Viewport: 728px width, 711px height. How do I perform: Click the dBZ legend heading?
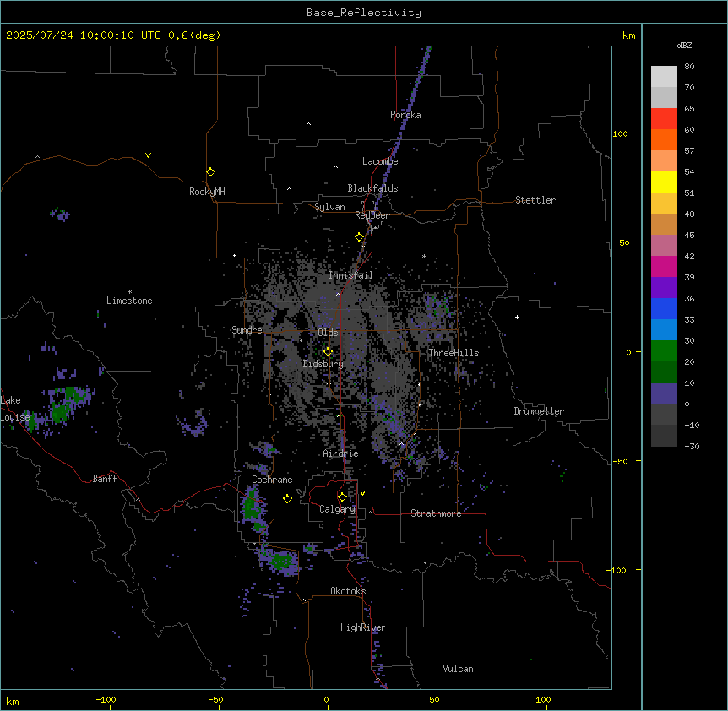click(x=684, y=45)
